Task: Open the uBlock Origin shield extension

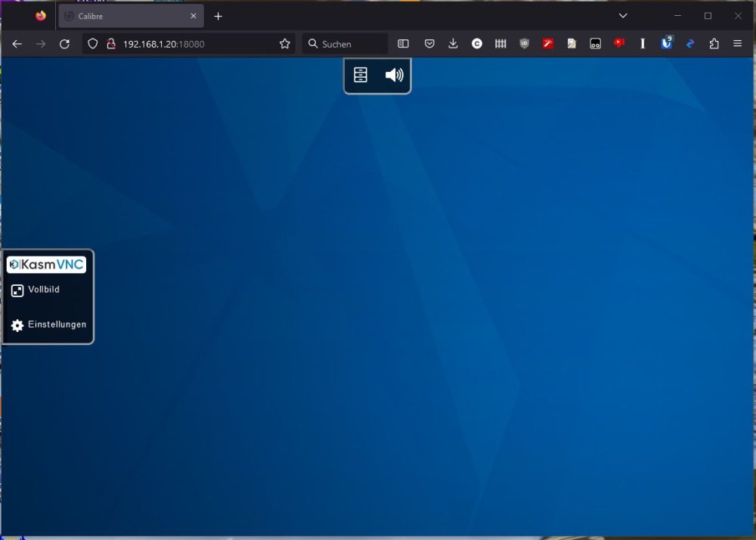Action: tap(524, 44)
